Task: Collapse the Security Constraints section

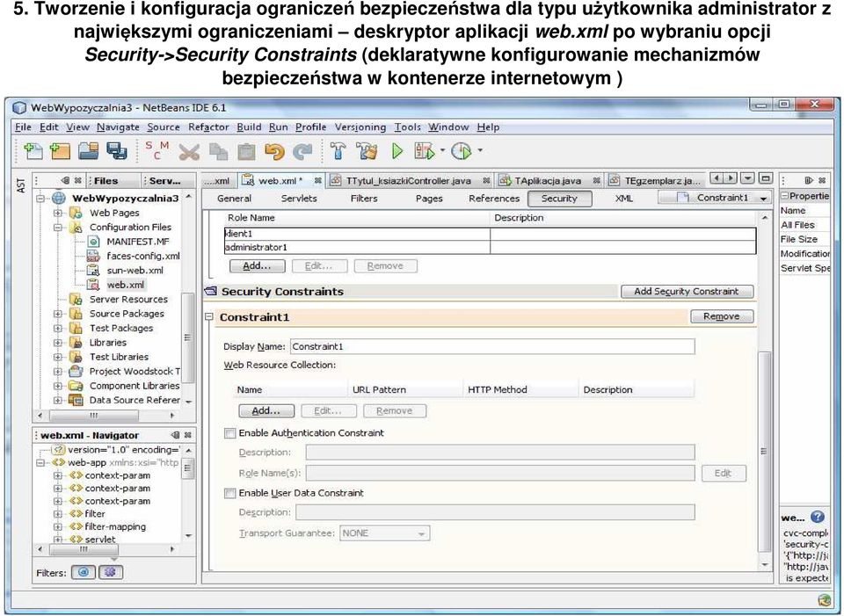Action: (x=210, y=292)
